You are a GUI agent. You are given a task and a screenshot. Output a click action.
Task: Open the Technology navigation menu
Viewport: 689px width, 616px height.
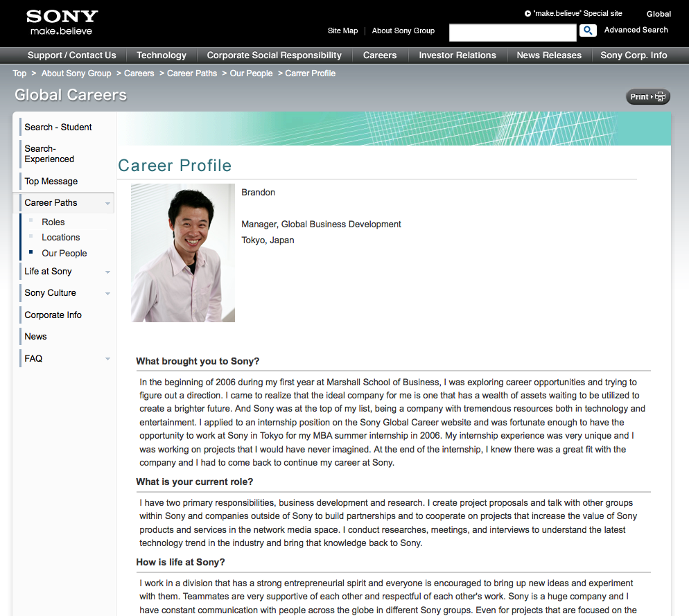[161, 55]
